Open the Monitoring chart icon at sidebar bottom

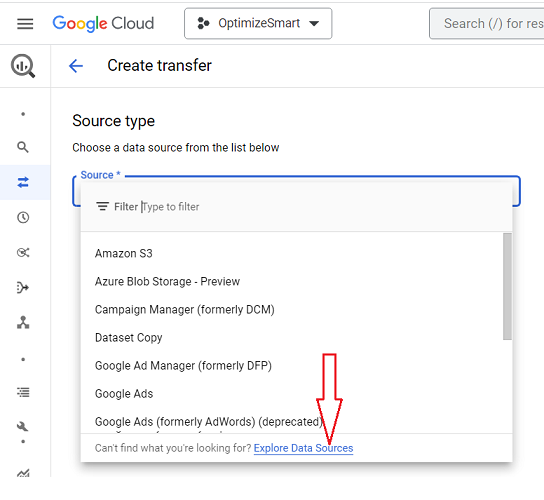[23, 473]
